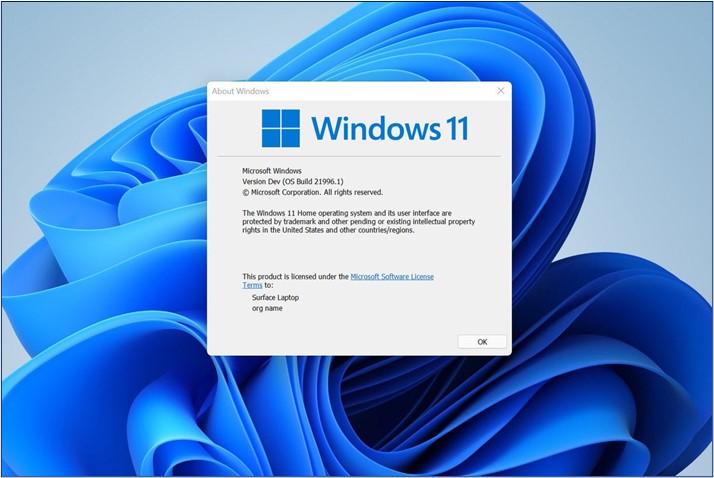The image size is (714, 478).
Task: Click the "org name" organization text
Action: point(267,309)
